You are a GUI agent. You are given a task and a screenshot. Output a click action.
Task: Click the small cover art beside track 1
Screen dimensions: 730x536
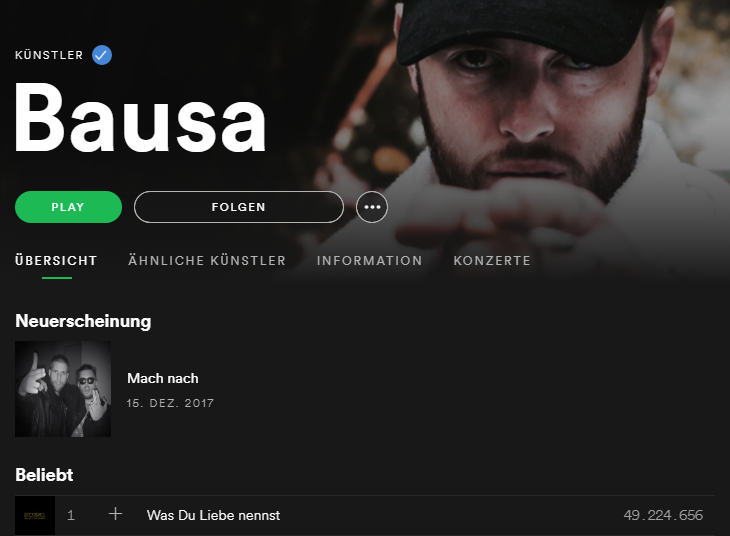pos(35,516)
